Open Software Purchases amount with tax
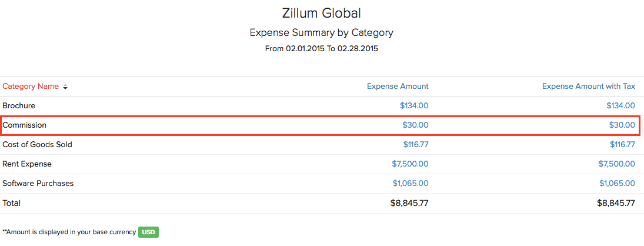The image size is (644, 246). coord(617,184)
